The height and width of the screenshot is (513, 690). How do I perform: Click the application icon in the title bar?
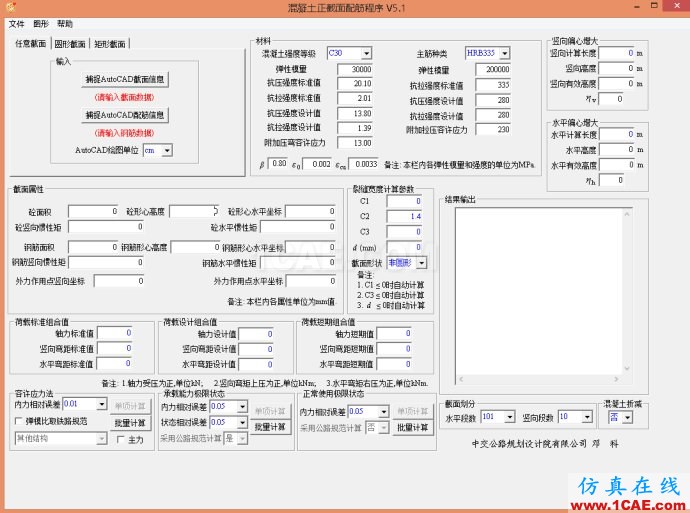(x=11, y=7)
